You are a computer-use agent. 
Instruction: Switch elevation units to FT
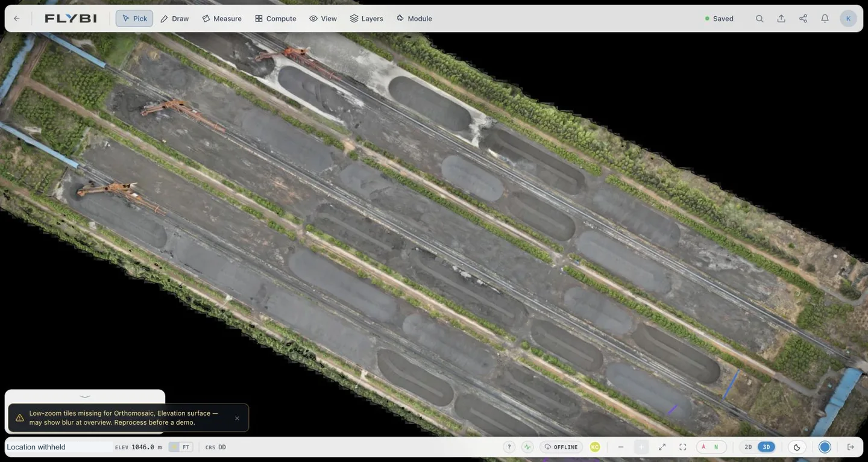[x=186, y=447]
